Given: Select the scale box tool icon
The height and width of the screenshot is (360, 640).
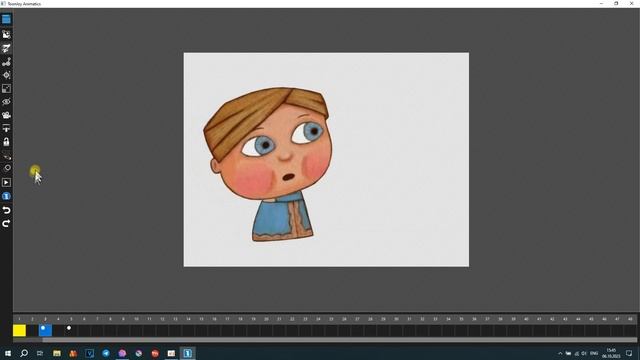Looking at the screenshot, I should click(6, 89).
